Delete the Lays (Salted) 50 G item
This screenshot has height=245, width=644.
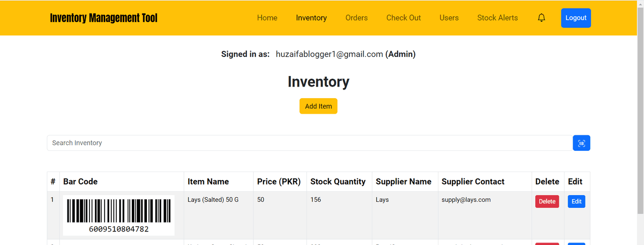[x=547, y=202]
